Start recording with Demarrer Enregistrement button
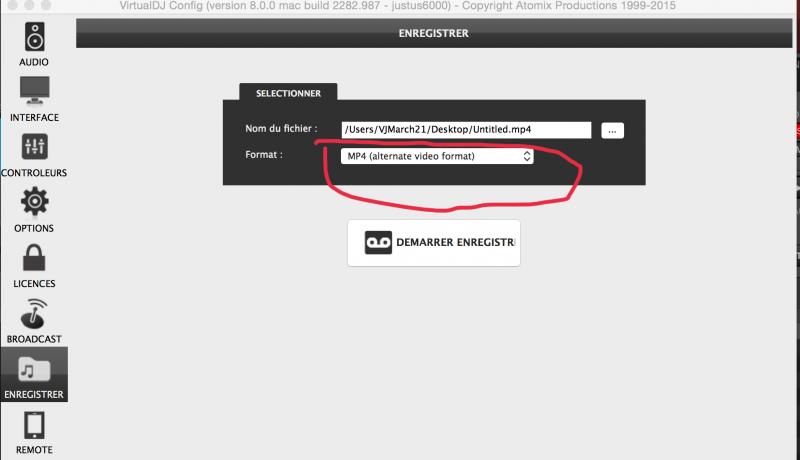 434,243
